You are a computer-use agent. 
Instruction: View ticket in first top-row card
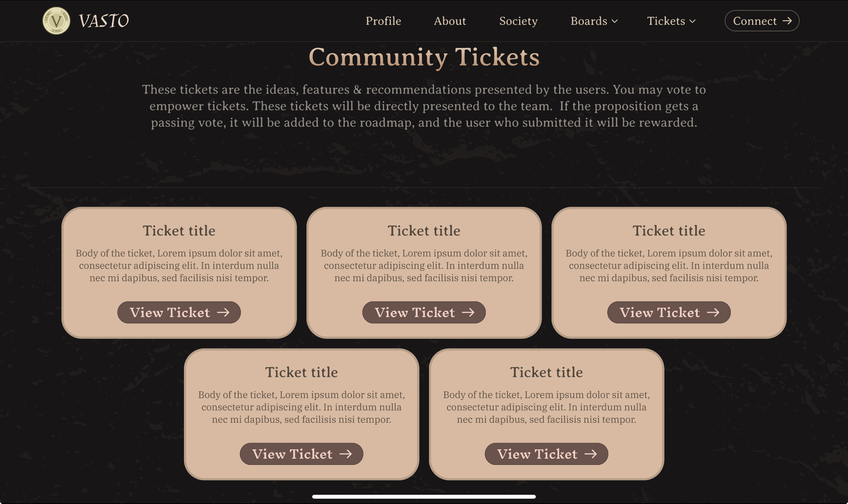(179, 312)
